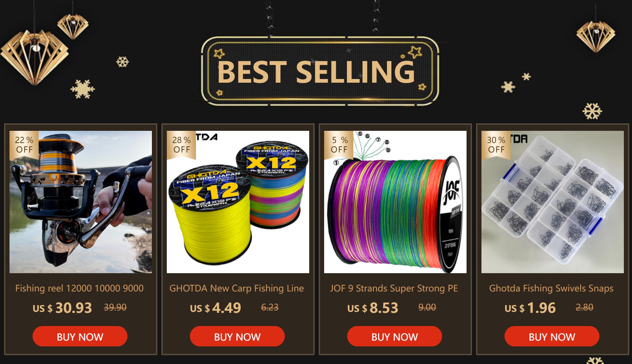
Task: Click the 28% OFF badge
Action: (x=181, y=145)
